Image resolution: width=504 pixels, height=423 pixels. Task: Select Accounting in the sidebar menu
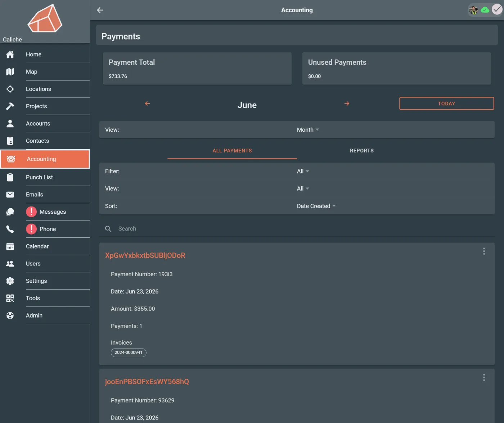[x=45, y=159]
